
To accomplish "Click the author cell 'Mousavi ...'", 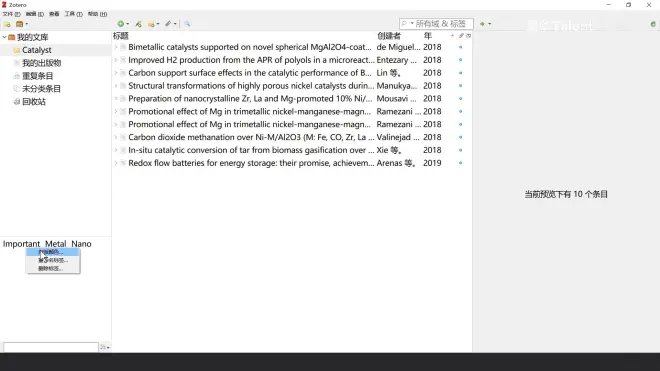I will click(397, 99).
